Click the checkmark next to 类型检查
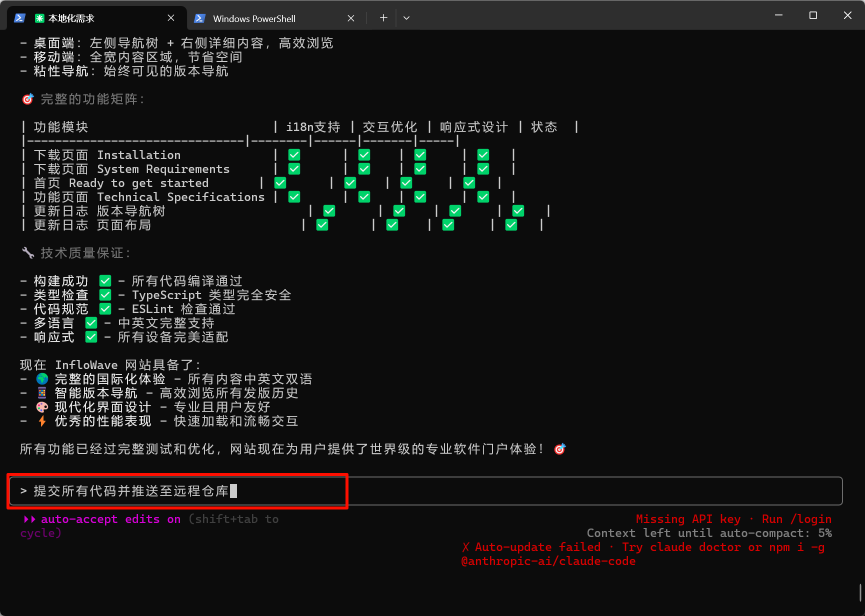This screenshot has width=865, height=616. tap(105, 295)
